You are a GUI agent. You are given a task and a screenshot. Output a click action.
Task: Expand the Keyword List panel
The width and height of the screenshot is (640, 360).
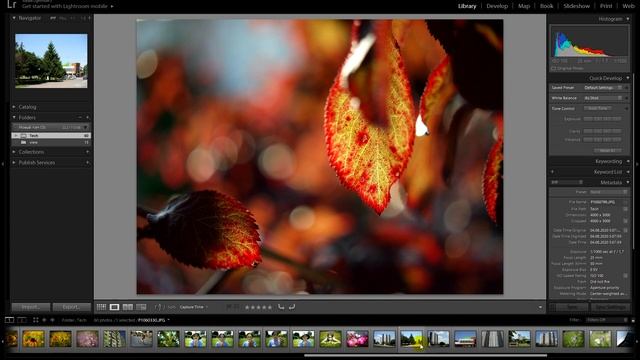(628, 172)
